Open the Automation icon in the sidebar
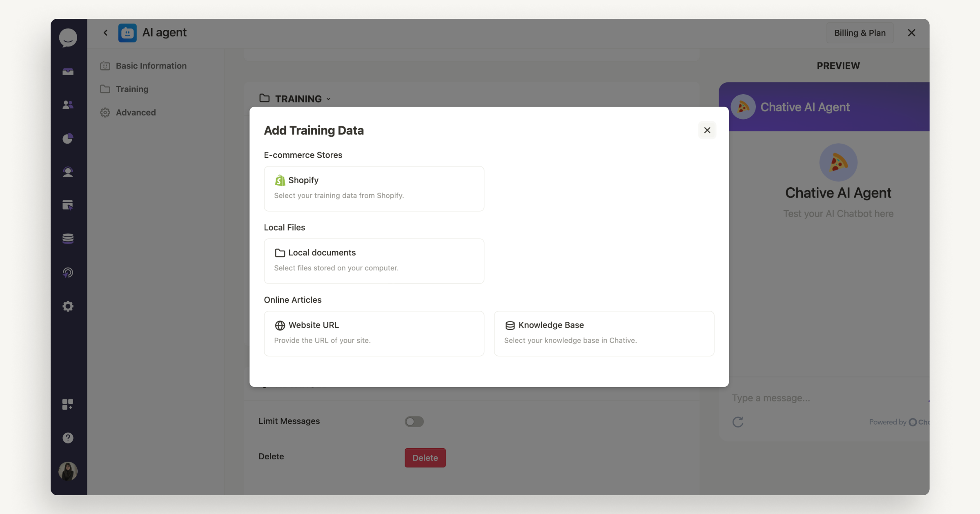 pos(68,272)
